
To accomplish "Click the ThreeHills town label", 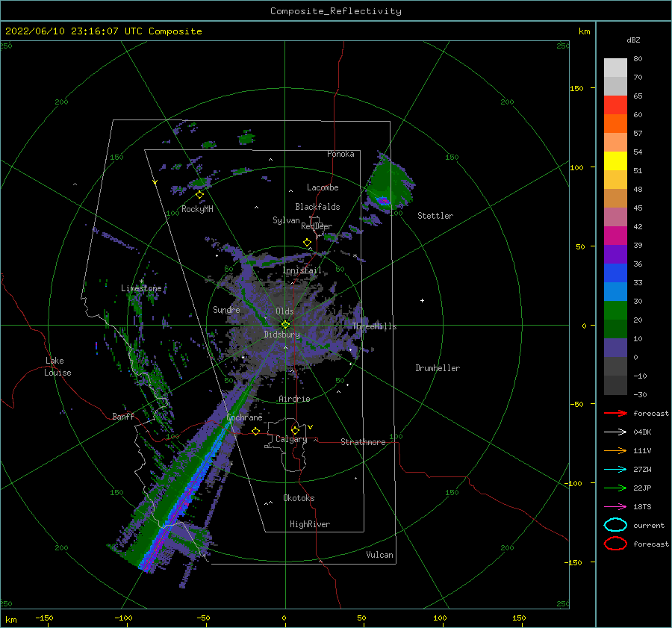I will (374, 326).
